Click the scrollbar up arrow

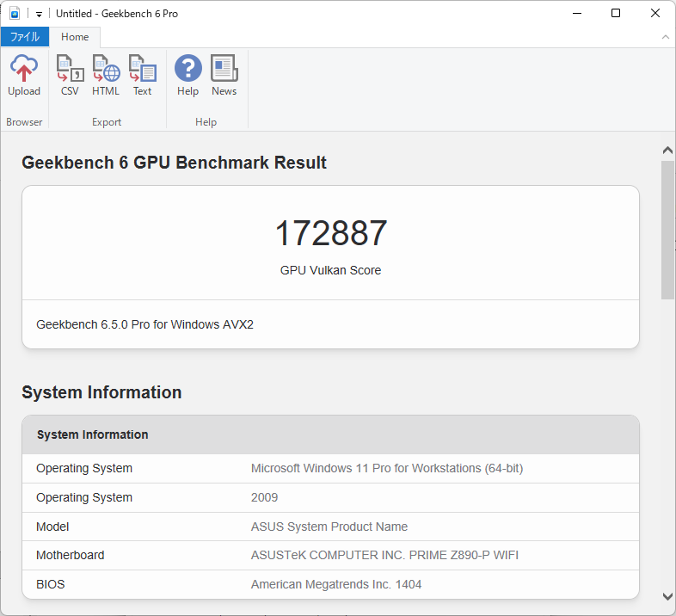[667, 150]
